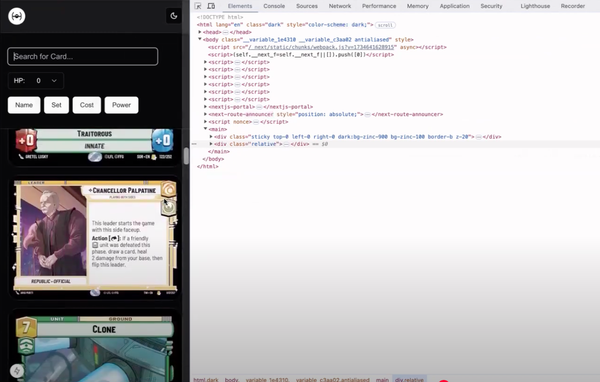Switch to the Memory tab
Image resolution: width=600 pixels, height=382 pixels.
pyautogui.click(x=417, y=6)
